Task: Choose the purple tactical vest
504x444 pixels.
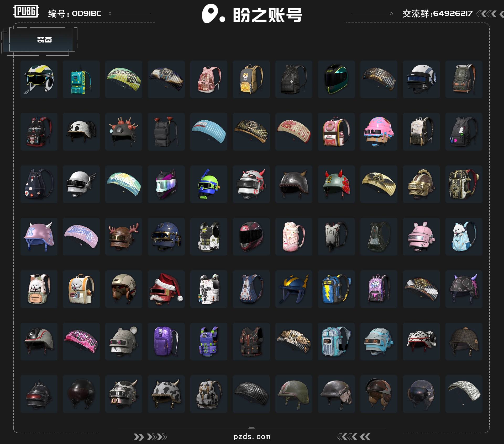Action: tap(209, 341)
